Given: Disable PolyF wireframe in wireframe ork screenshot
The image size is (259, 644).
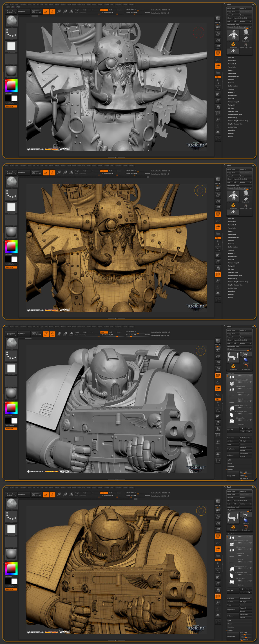Looking at the screenshot, I should tap(218, 274).
